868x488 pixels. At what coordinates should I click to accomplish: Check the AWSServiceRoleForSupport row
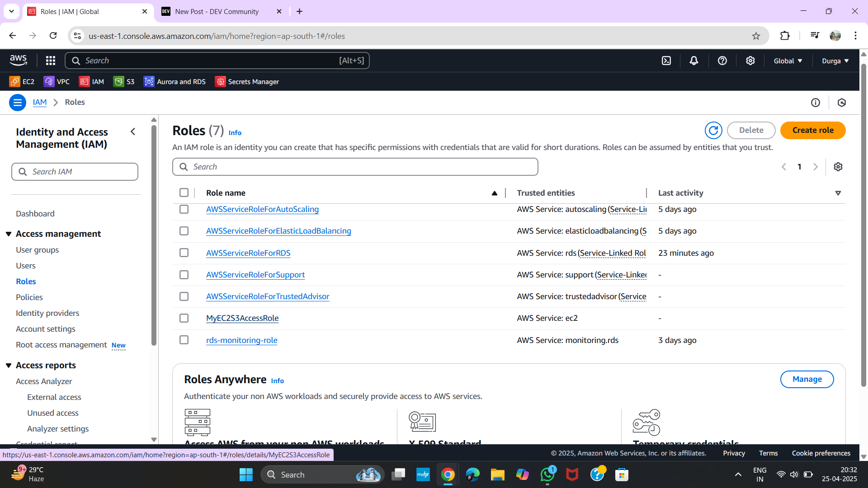tap(184, 275)
